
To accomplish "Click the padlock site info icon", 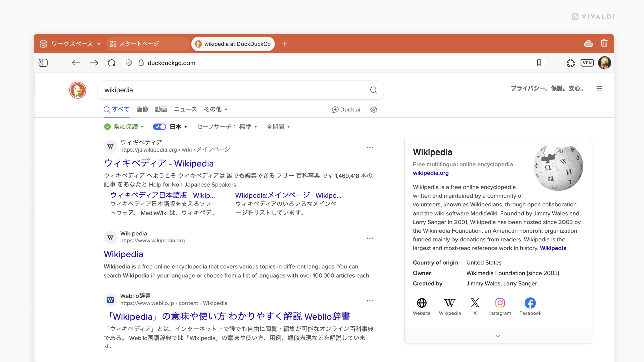I will pyautogui.click(x=141, y=63).
